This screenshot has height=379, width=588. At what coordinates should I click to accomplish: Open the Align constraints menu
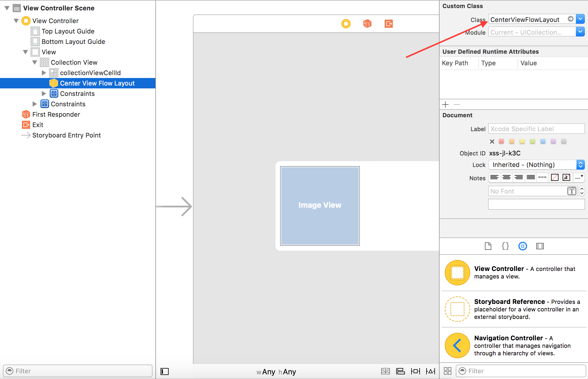pos(400,371)
